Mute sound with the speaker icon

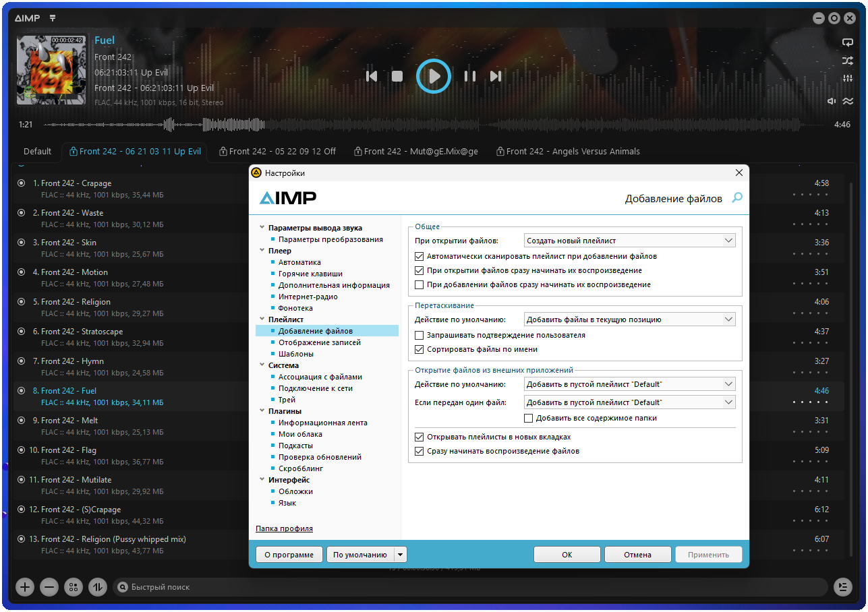(x=832, y=101)
